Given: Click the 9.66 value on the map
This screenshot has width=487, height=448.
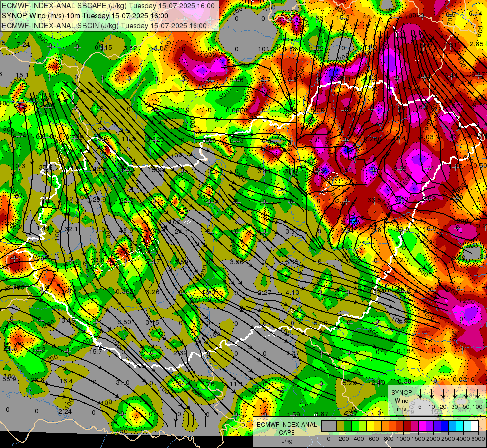Looking at the screenshot, I should [400, 169].
